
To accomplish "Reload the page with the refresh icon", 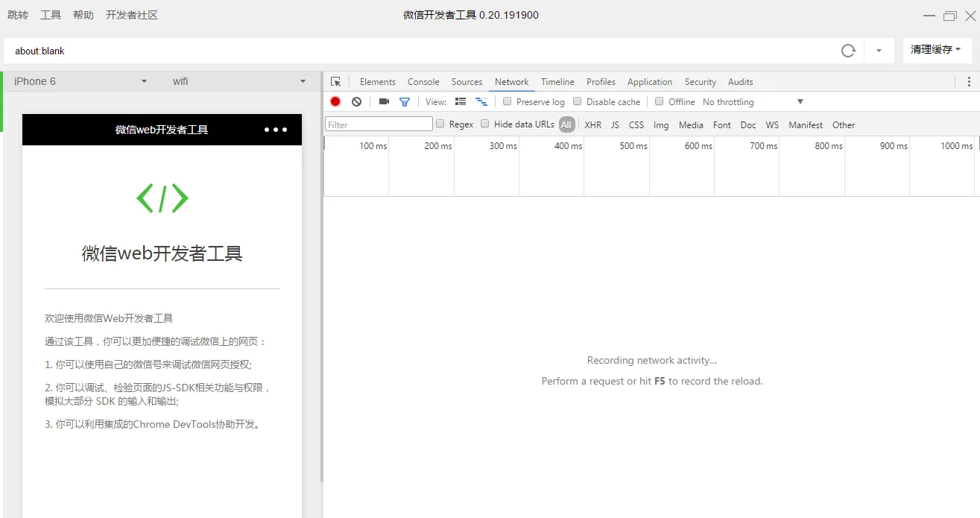I will (x=849, y=51).
